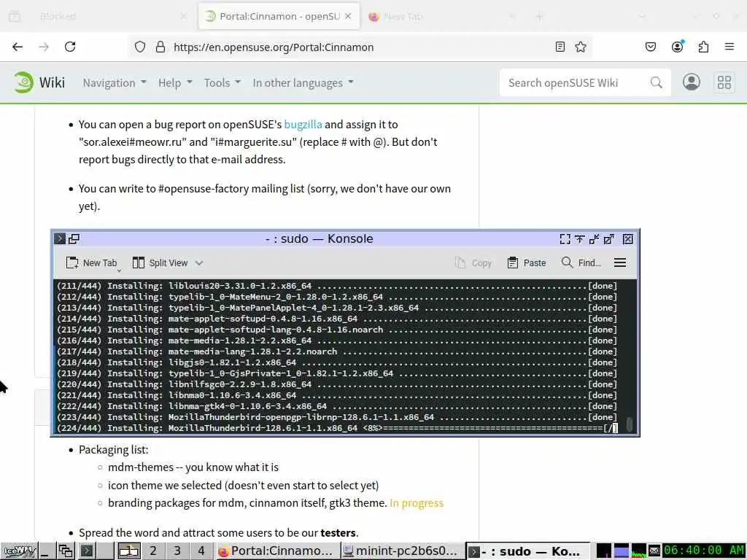Close the Portal:Cinnamon browser tab
The width and height of the screenshot is (747, 560).
(348, 16)
